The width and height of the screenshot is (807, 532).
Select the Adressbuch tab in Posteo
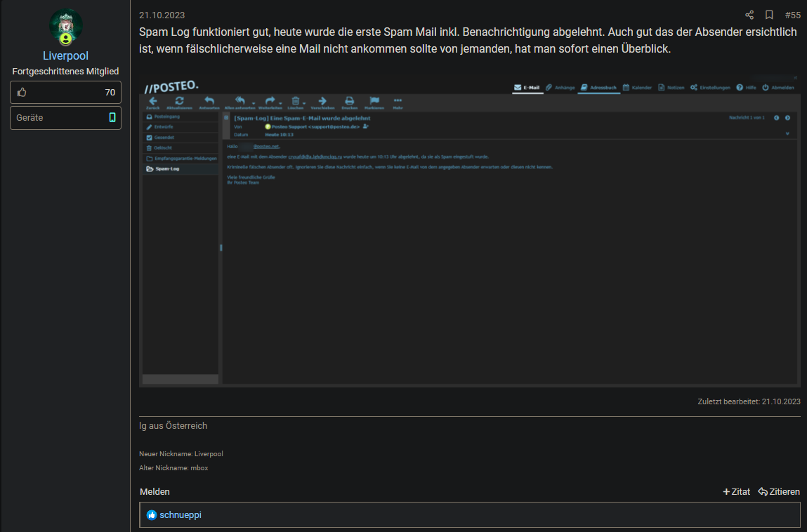pos(598,88)
